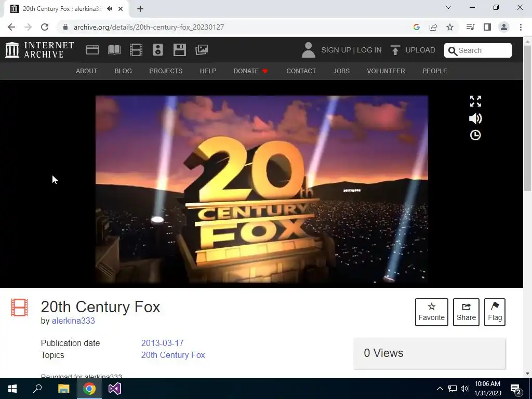This screenshot has width=532, height=399.
Task: Open the Internet Archive home logo
Action: point(39,50)
